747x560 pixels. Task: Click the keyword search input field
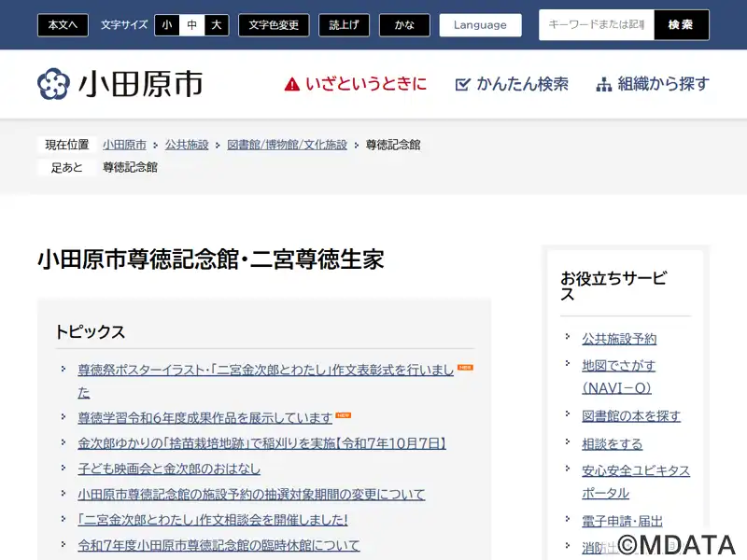[596, 25]
